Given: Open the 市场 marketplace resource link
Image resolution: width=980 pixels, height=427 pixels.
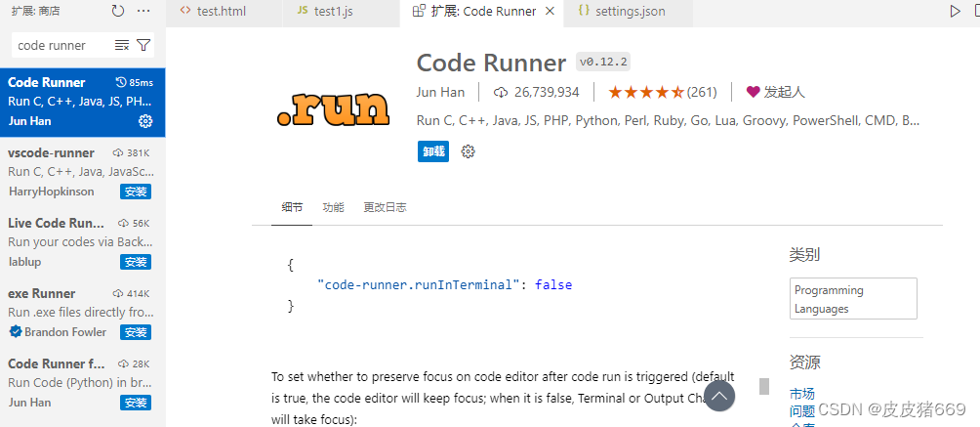Looking at the screenshot, I should click(x=802, y=394).
